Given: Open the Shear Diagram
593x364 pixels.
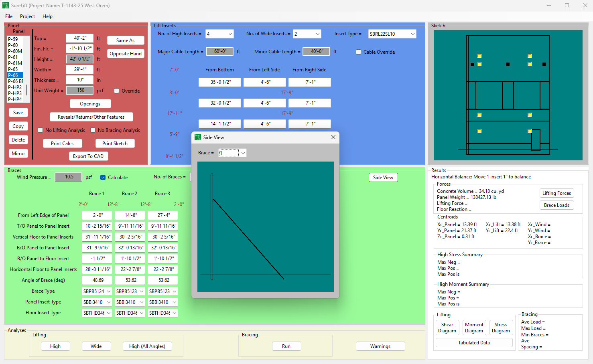Looking at the screenshot, I should pos(447,328).
